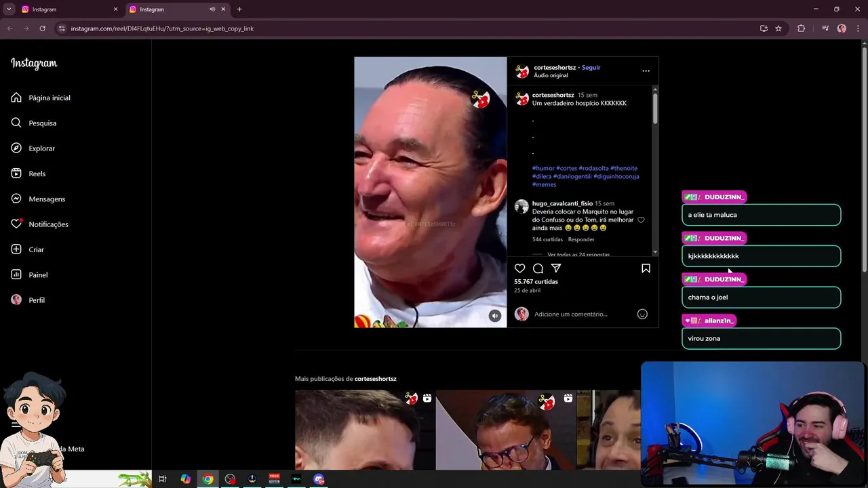Image resolution: width=868 pixels, height=488 pixels.
Task: Click corteseshortsz in Mais publicações heading
Action: click(375, 379)
